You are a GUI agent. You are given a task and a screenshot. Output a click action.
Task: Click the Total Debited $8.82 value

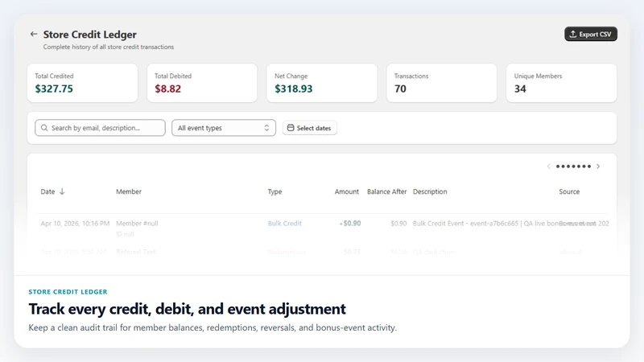click(x=168, y=88)
